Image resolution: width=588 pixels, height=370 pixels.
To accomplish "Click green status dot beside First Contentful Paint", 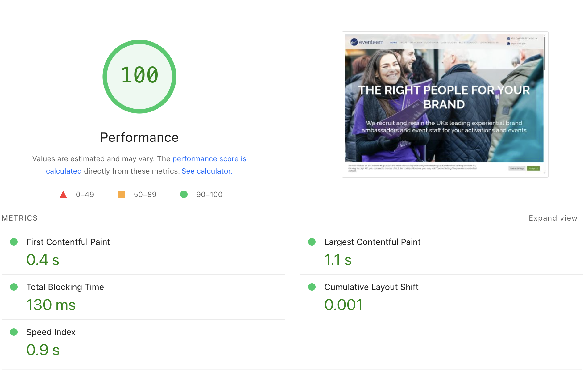I will (14, 242).
